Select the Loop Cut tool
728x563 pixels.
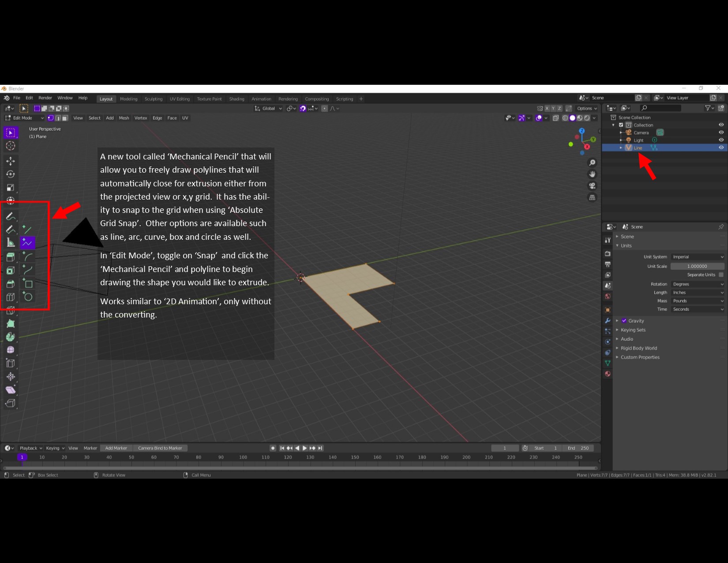tap(11, 297)
